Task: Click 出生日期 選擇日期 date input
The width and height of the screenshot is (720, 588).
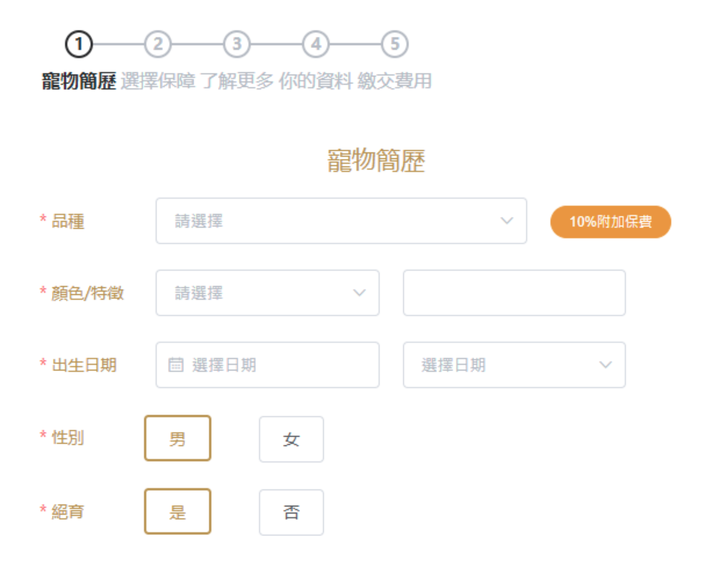Action: click(267, 365)
